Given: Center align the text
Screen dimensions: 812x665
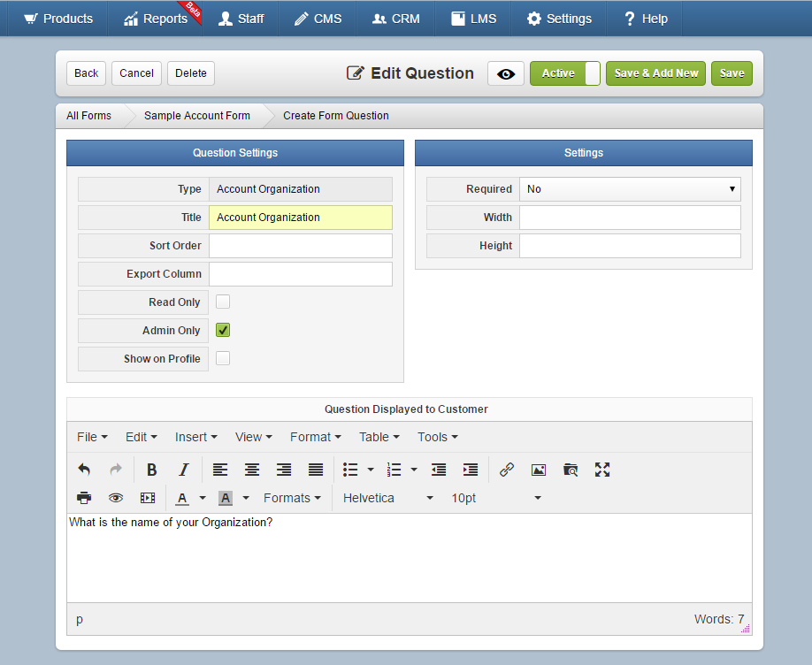Looking at the screenshot, I should pos(252,470).
